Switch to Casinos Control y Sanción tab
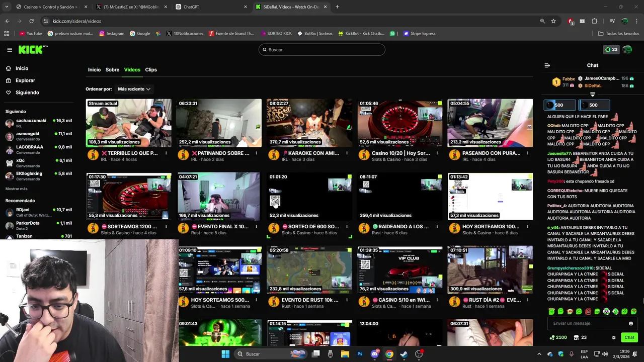 pyautogui.click(x=51, y=7)
